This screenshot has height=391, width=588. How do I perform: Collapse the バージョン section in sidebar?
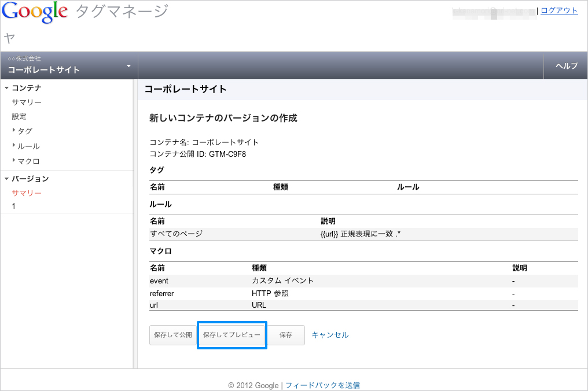click(x=6, y=179)
